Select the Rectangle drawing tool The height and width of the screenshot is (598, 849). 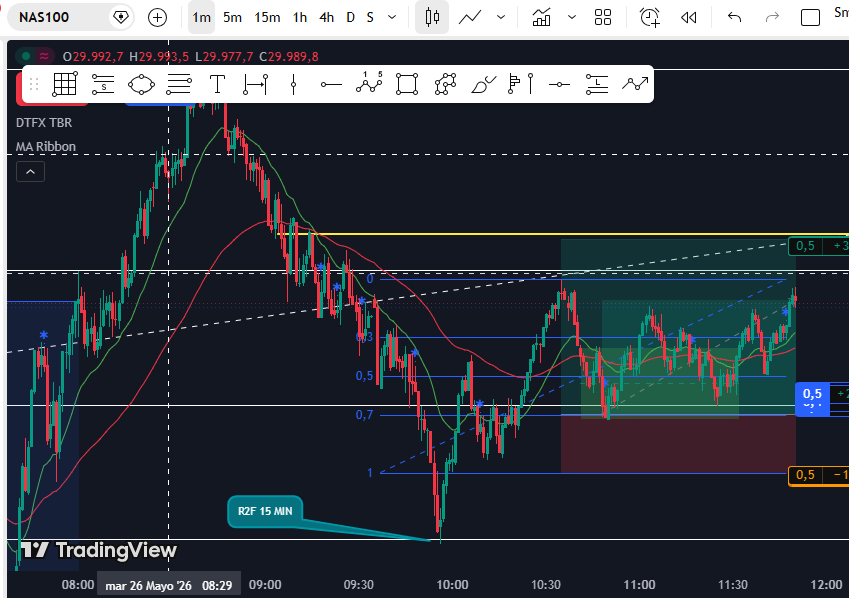click(407, 84)
